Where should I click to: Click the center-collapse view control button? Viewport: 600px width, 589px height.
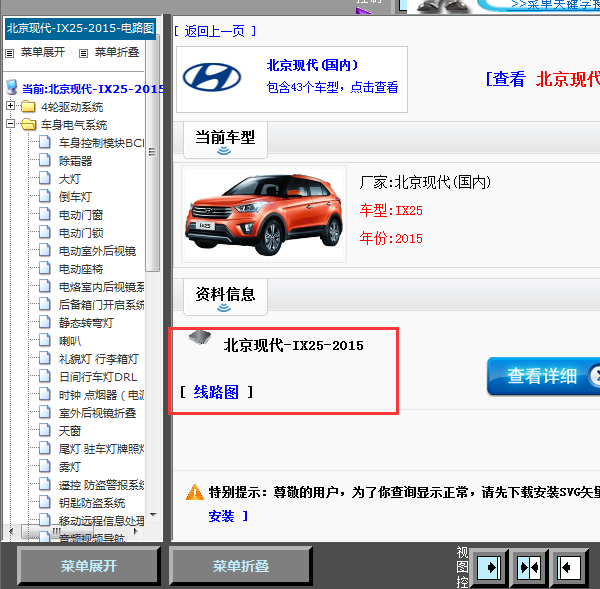point(529,567)
